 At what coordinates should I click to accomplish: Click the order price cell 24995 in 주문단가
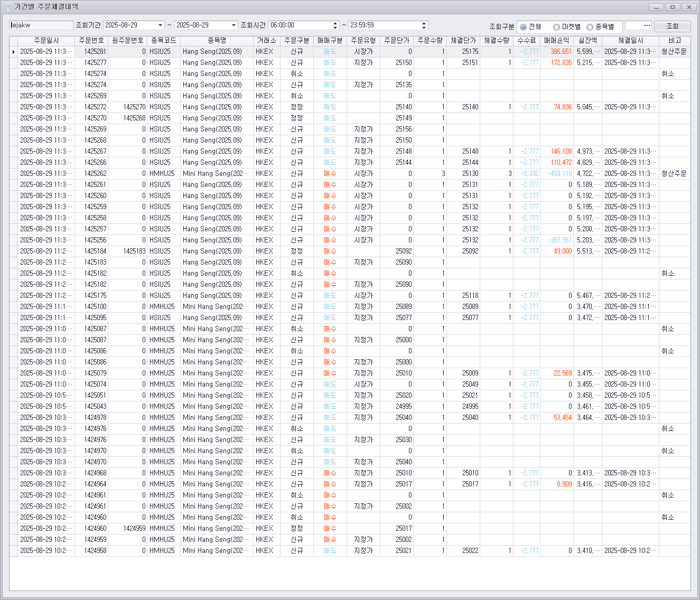(397, 407)
